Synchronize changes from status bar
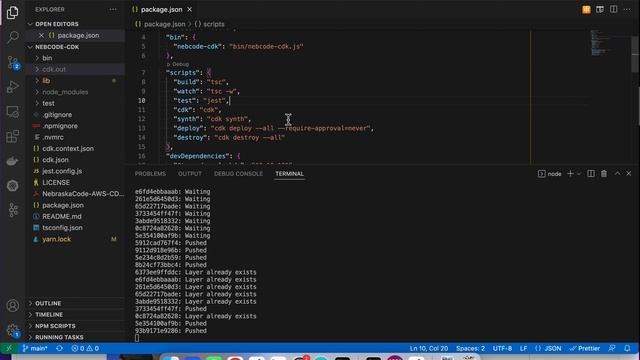640x360 pixels. click(x=60, y=348)
